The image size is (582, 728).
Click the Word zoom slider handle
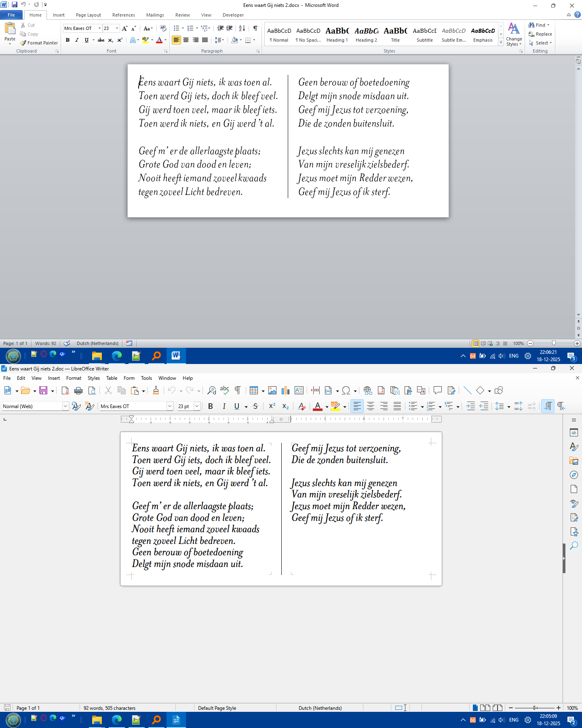pyautogui.click(x=554, y=343)
